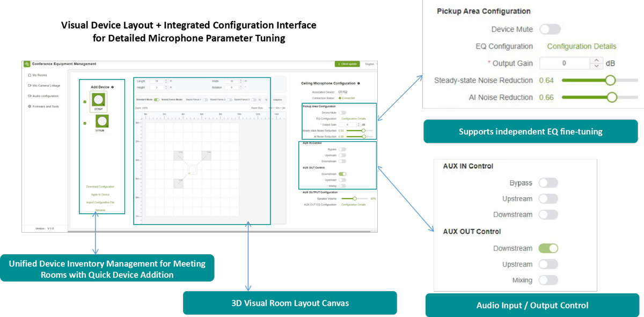Click the Import Configuration File link
The width and height of the screenshot is (644, 317).
[100, 202]
